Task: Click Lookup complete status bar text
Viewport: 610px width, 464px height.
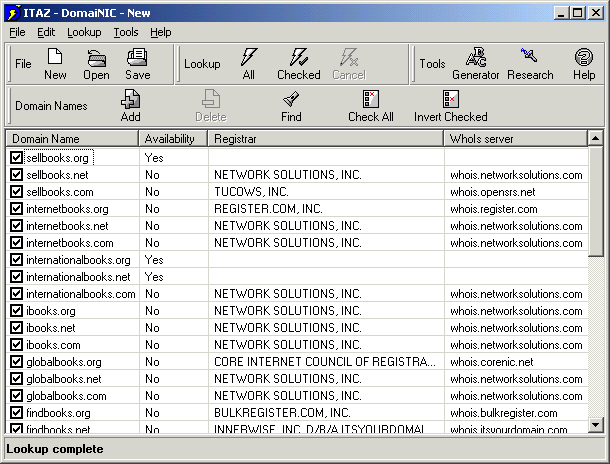Action: point(55,449)
